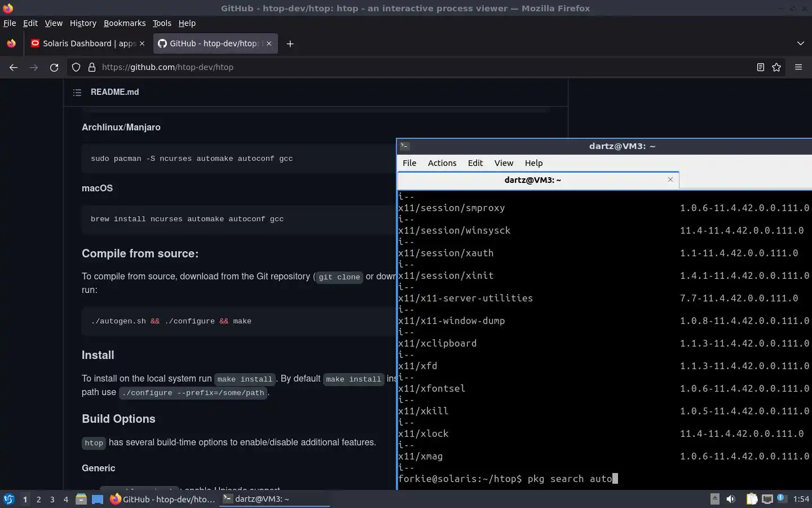Screen dimensions: 812x508
Task: Click 'sudo pacman -S ncurses' code line
Action: (192, 159)
